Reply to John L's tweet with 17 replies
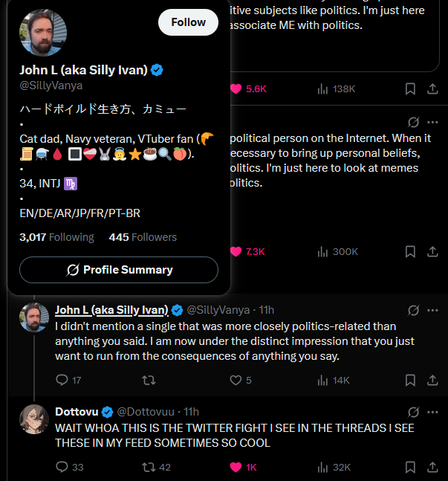448x481 pixels. 62,380
